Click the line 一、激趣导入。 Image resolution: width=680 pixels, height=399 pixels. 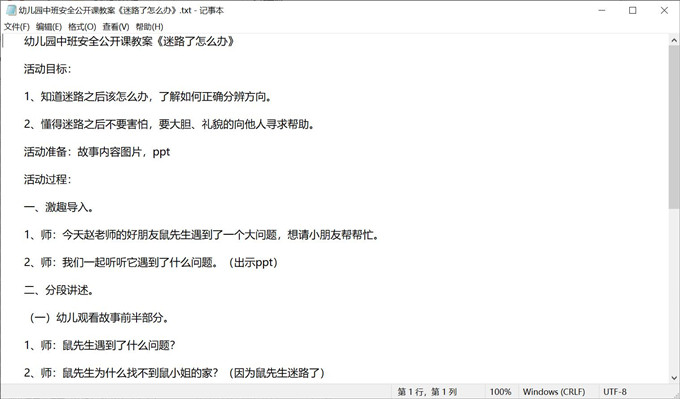pyautogui.click(x=59, y=207)
